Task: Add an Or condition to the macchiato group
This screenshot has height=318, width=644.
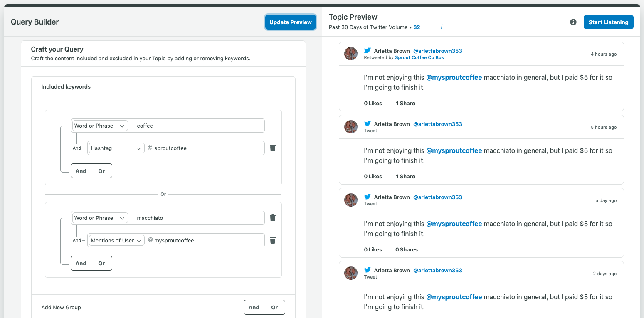Action: [x=102, y=263]
